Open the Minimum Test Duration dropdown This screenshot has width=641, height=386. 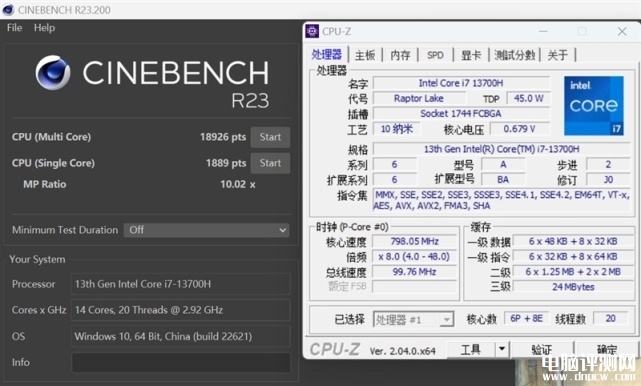(x=206, y=230)
